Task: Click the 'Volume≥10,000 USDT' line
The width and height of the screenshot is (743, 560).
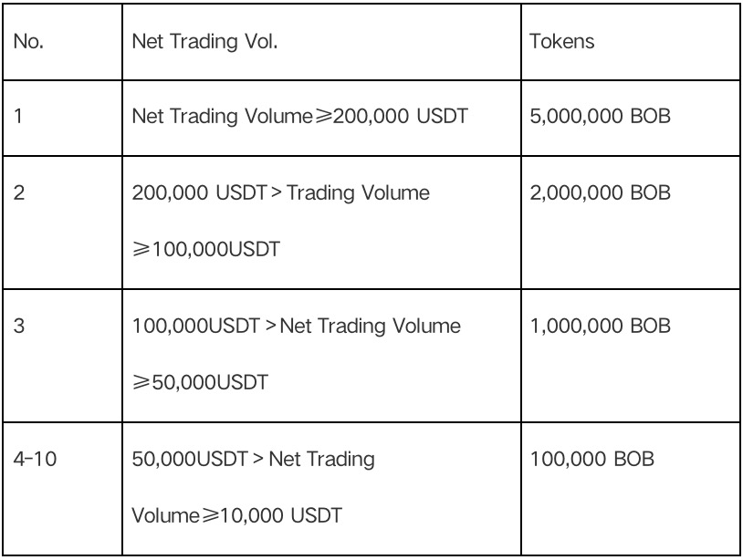Action: (x=236, y=515)
